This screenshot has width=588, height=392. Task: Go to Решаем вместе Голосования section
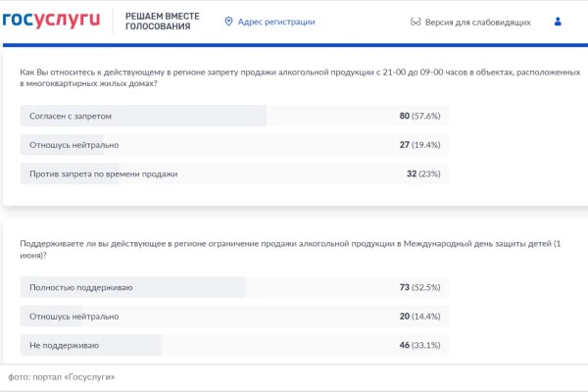159,22
